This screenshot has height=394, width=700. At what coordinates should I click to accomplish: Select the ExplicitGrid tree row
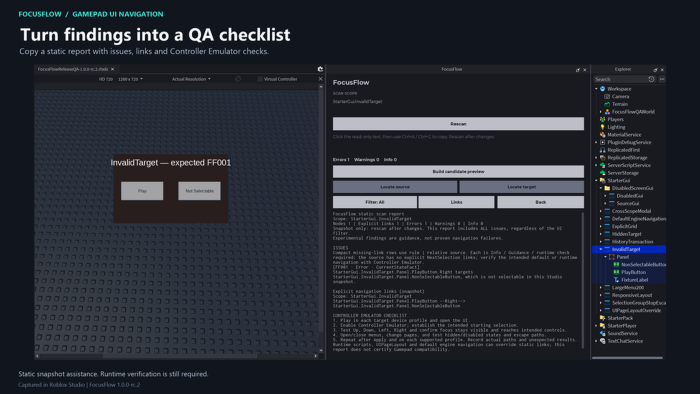(x=629, y=226)
